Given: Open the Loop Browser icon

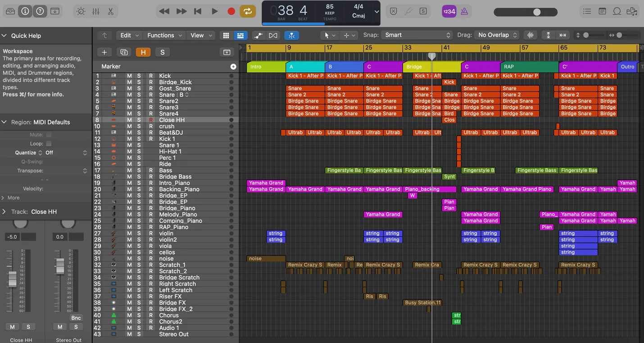Looking at the screenshot, I should (617, 11).
